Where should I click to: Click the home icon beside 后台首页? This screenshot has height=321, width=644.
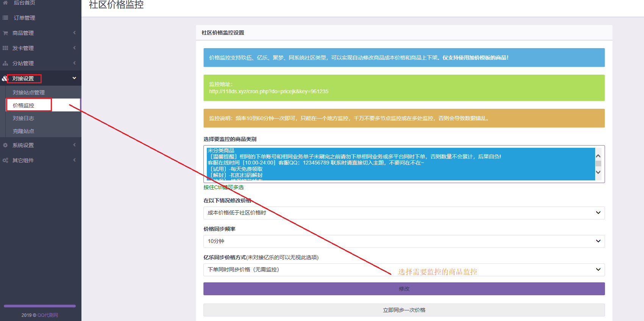point(5,3)
